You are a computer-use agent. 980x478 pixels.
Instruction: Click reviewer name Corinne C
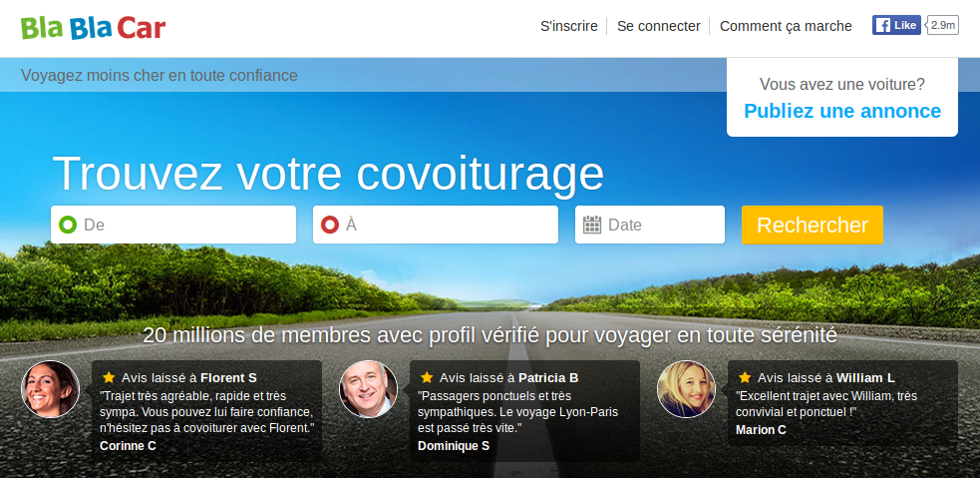[129, 445]
